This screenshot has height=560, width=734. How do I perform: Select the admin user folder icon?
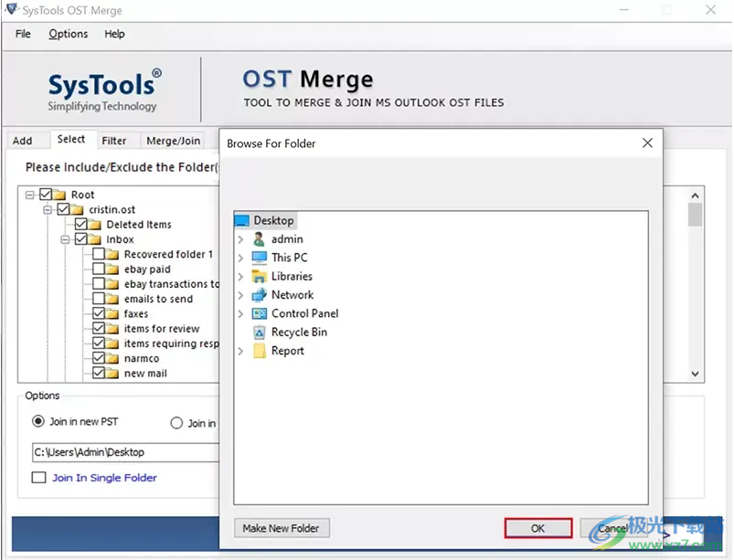pos(259,239)
